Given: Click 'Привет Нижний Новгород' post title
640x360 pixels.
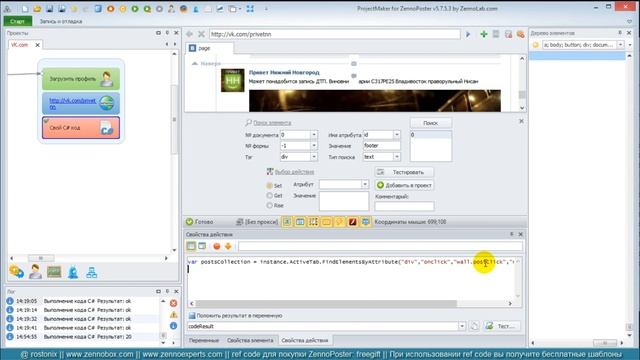Looking at the screenshot, I should pyautogui.click(x=284, y=72).
